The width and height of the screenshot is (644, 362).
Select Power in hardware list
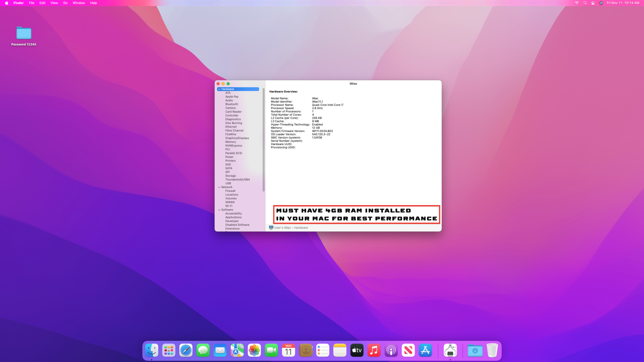point(229,157)
